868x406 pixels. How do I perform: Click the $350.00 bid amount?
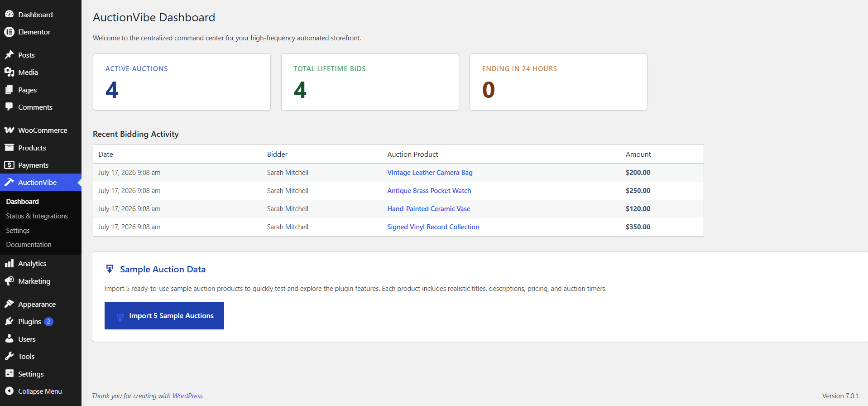point(638,227)
